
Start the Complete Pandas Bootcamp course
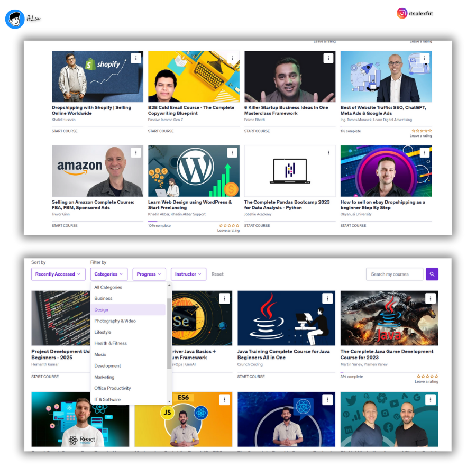pyautogui.click(x=257, y=225)
